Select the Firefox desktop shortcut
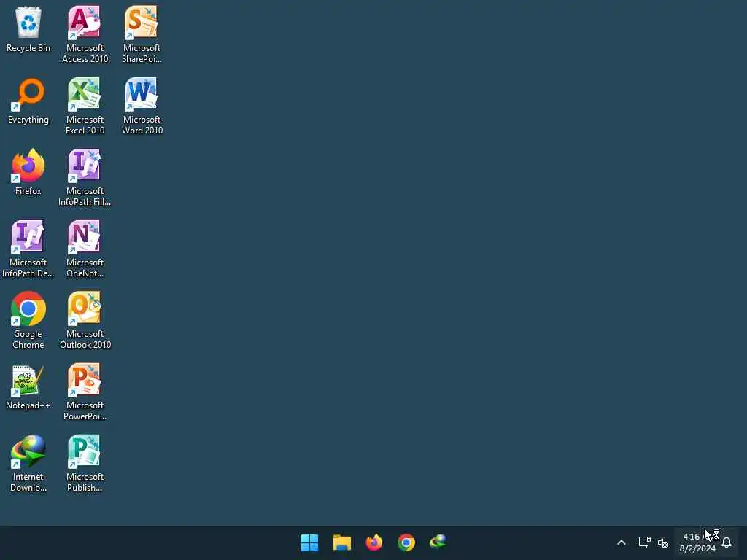This screenshot has width=747, height=560. tap(28, 172)
